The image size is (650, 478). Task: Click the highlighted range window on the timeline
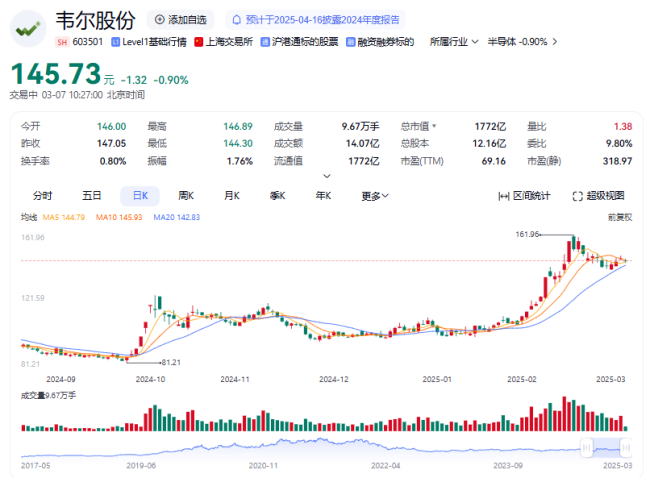(x=606, y=448)
